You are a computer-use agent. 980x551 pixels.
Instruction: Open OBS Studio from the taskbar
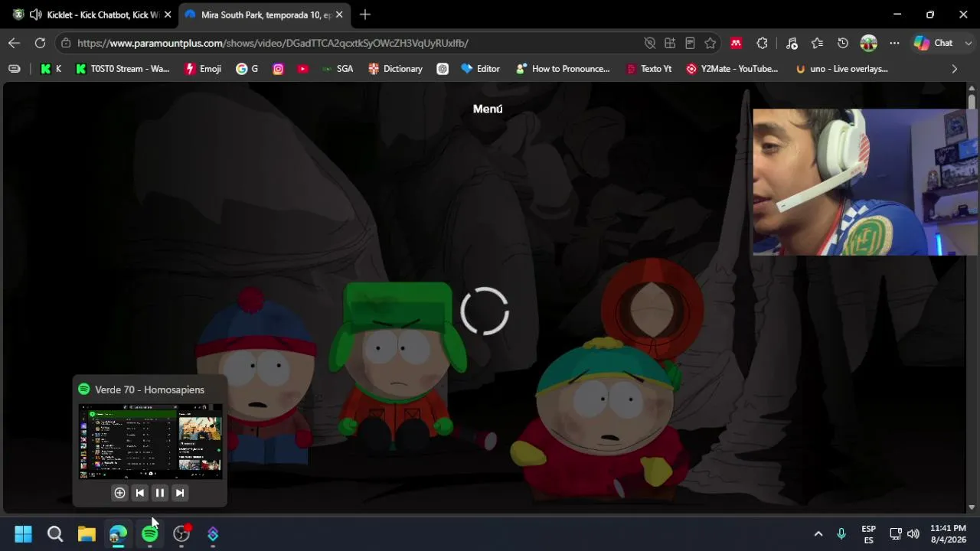point(181,533)
